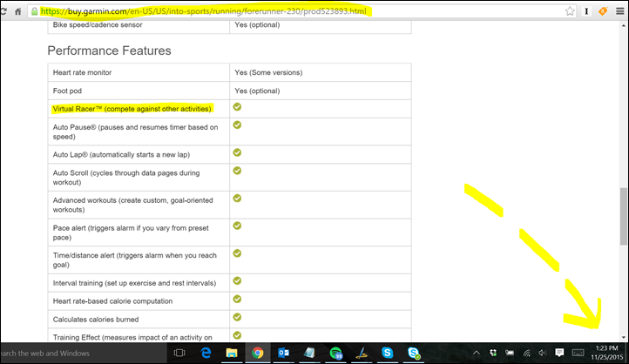Click the 'Bike speed/cadence sensor' row label
This screenshot has width=629, height=364.
click(98, 25)
